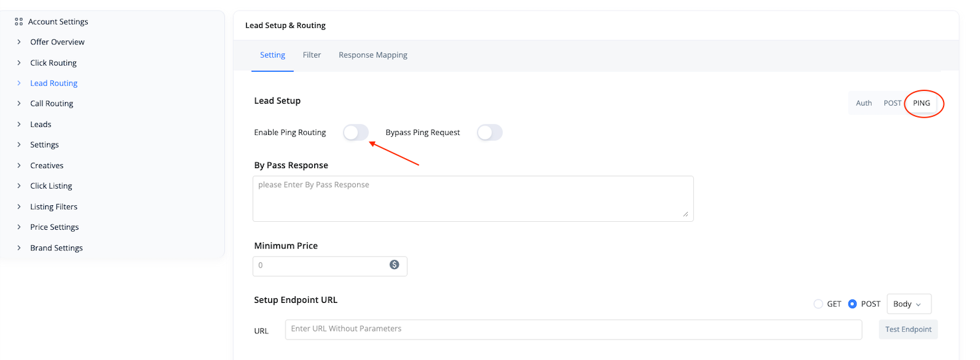Viewport: 980px width, 360px height.
Task: Select the PING segment button
Action: pos(921,103)
